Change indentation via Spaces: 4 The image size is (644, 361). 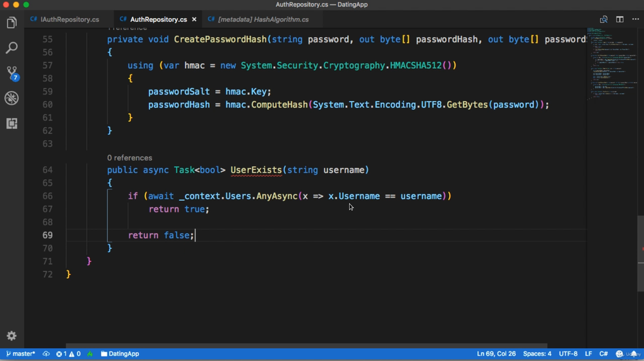tap(537, 354)
